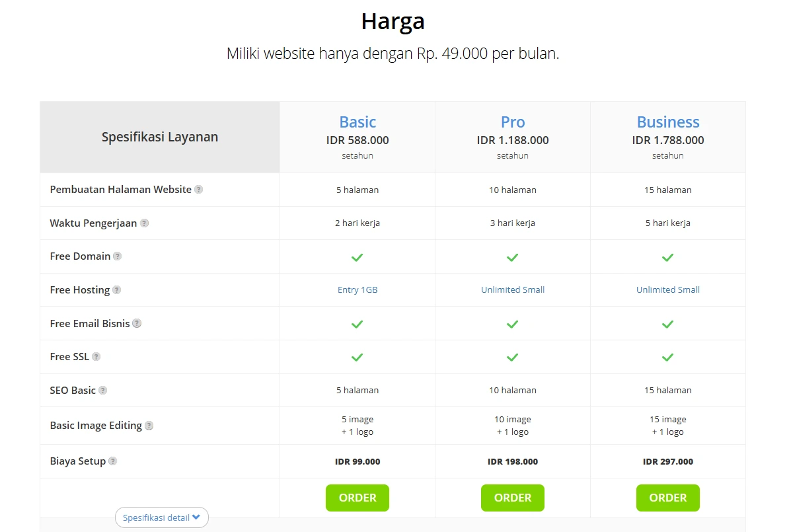Click SEO Basic 10 halaman cell

pyautogui.click(x=512, y=390)
